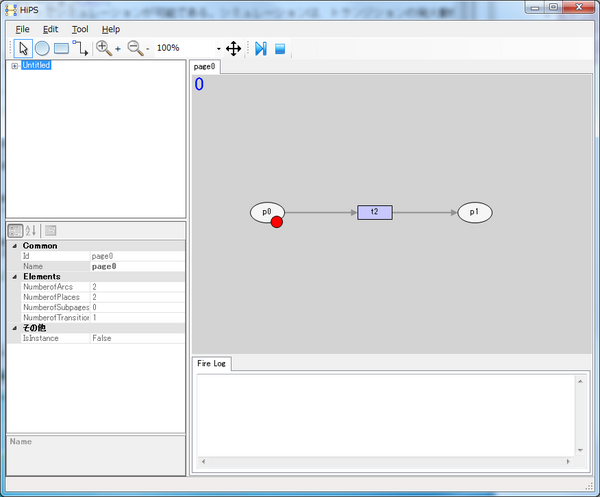The image size is (600, 497).
Task: Click the red token on p0
Action: point(277,222)
